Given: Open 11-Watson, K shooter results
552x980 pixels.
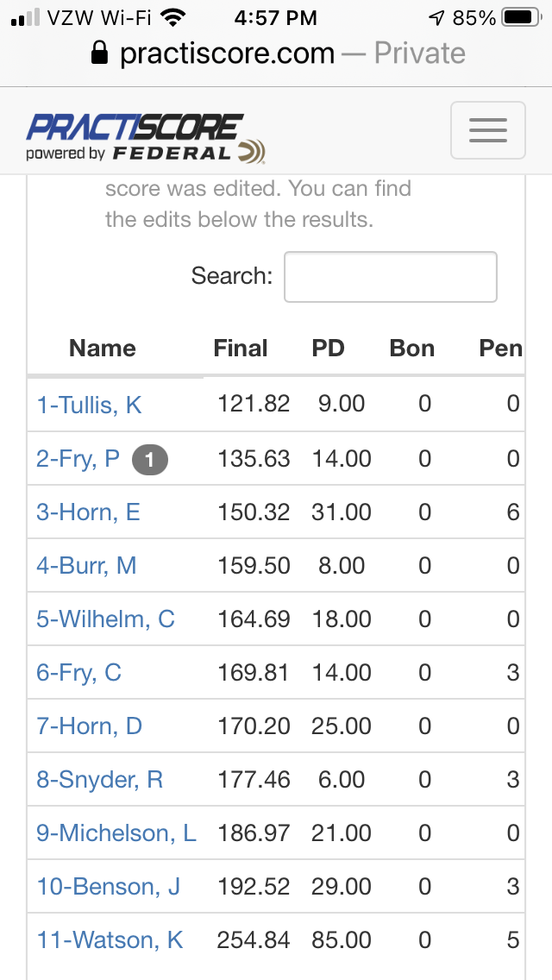Looking at the screenshot, I should [110, 940].
